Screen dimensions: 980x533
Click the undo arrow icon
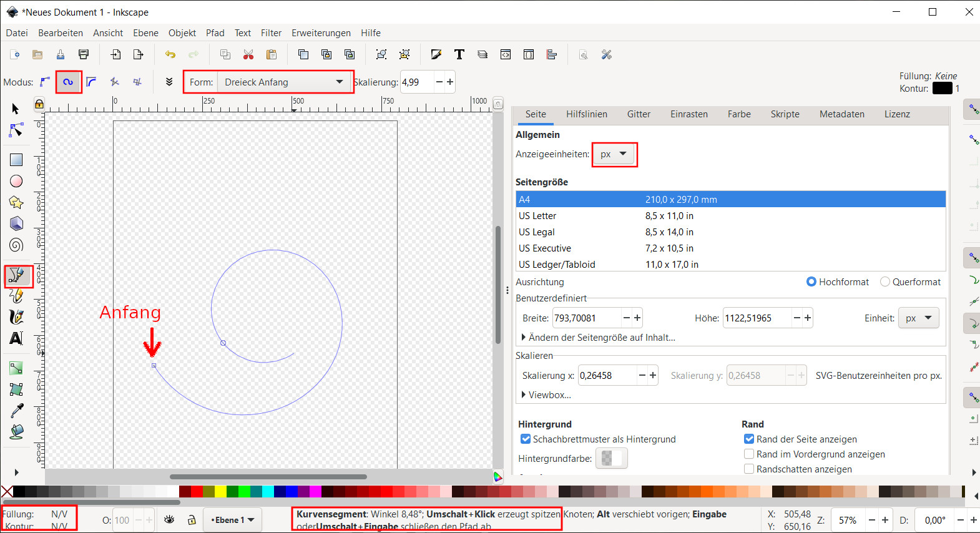[x=170, y=55]
